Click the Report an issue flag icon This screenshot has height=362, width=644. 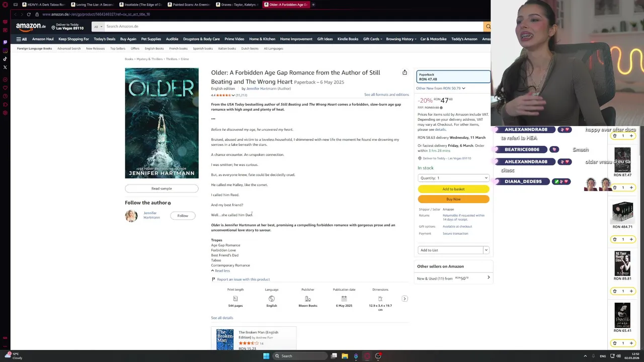[x=213, y=280]
